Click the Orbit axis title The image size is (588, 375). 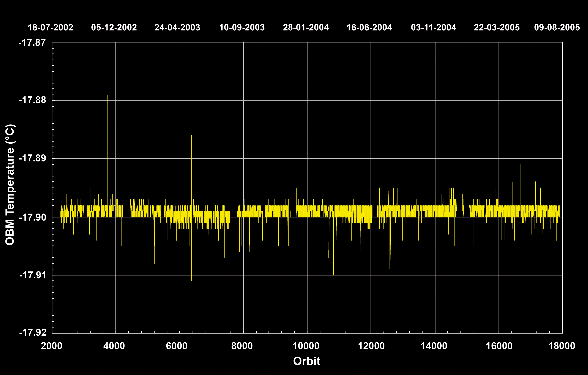tap(307, 361)
